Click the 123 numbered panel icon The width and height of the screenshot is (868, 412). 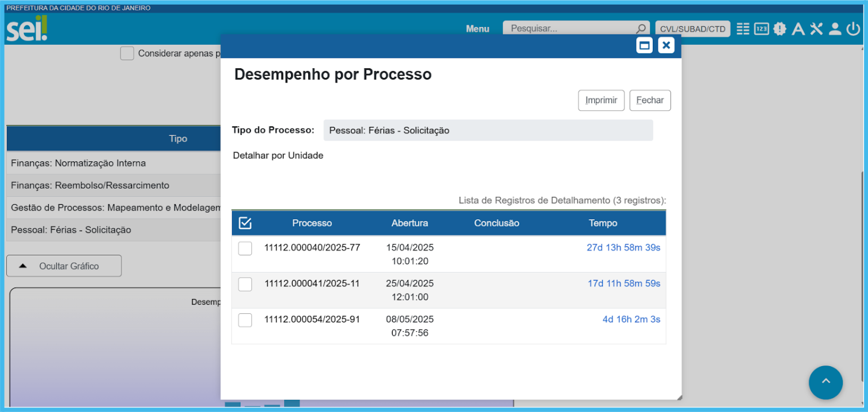(x=761, y=29)
